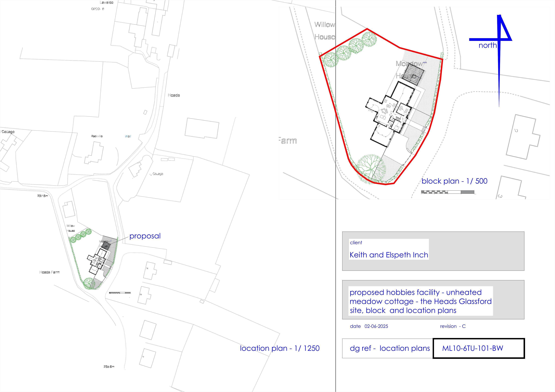
Task: Click the 'revision - C' entry
Action: 453,326
